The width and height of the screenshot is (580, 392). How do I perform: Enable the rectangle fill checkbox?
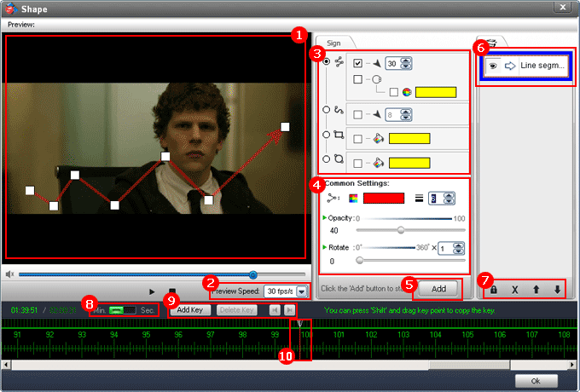(x=357, y=139)
